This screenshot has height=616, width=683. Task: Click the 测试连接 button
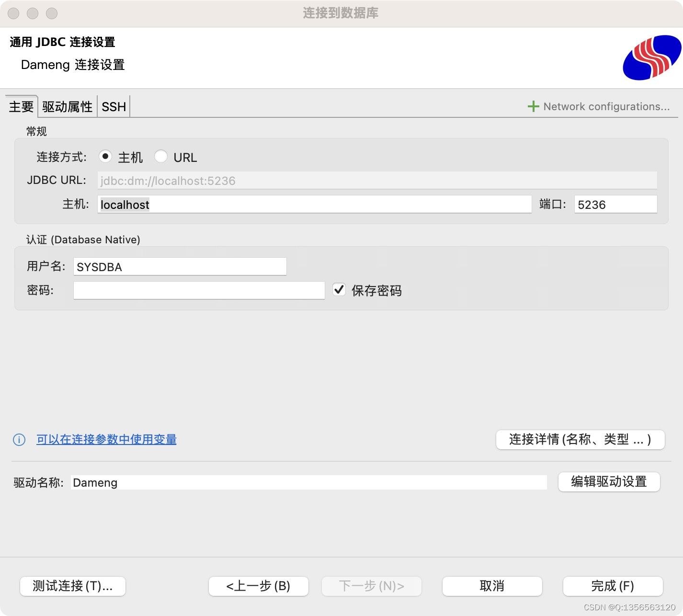click(x=72, y=586)
